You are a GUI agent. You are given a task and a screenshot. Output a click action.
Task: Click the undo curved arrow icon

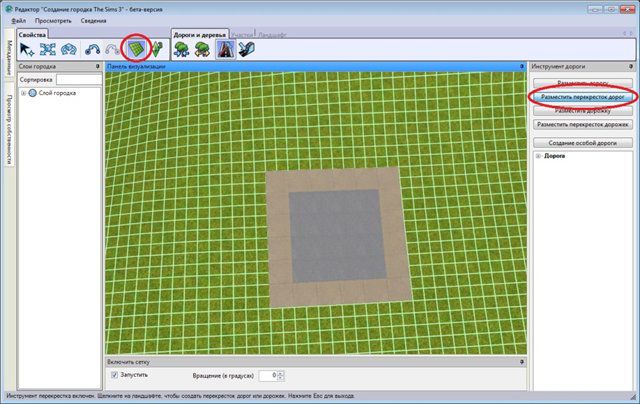[x=93, y=49]
